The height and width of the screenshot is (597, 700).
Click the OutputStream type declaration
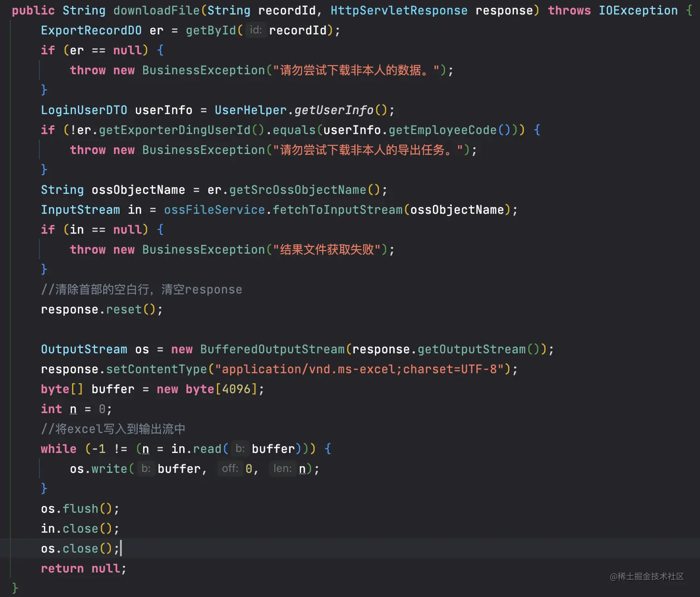coord(84,349)
